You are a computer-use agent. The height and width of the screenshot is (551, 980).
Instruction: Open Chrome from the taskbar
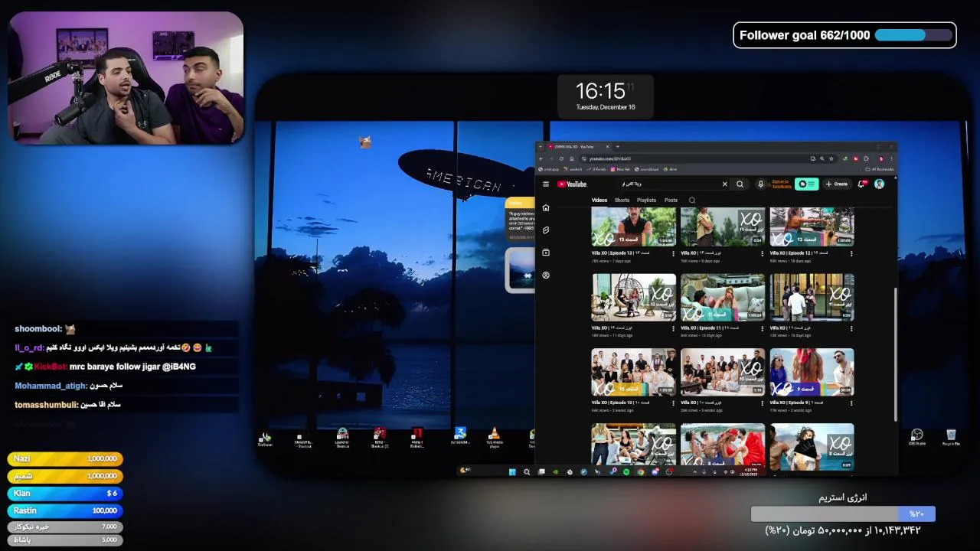point(641,471)
